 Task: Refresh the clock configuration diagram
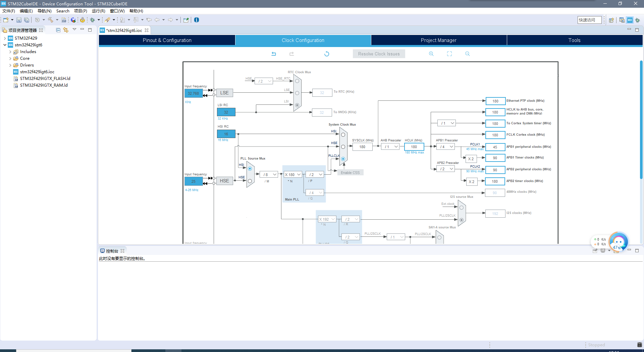(327, 54)
